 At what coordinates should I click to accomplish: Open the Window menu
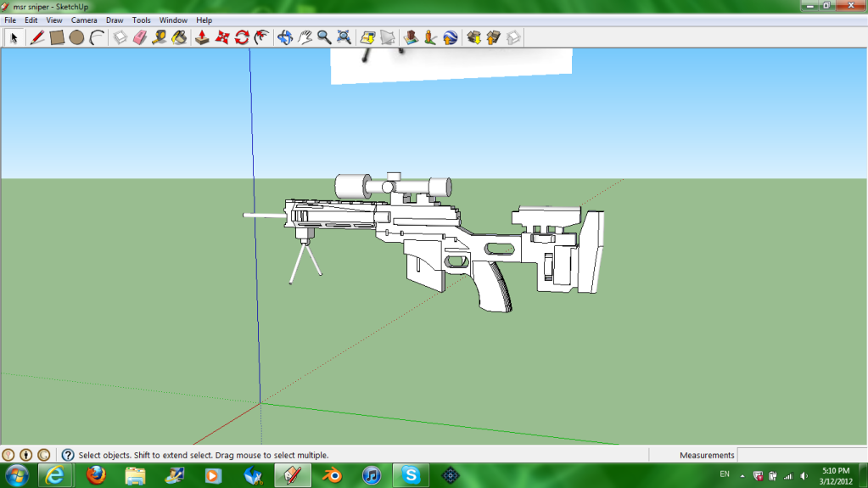173,20
